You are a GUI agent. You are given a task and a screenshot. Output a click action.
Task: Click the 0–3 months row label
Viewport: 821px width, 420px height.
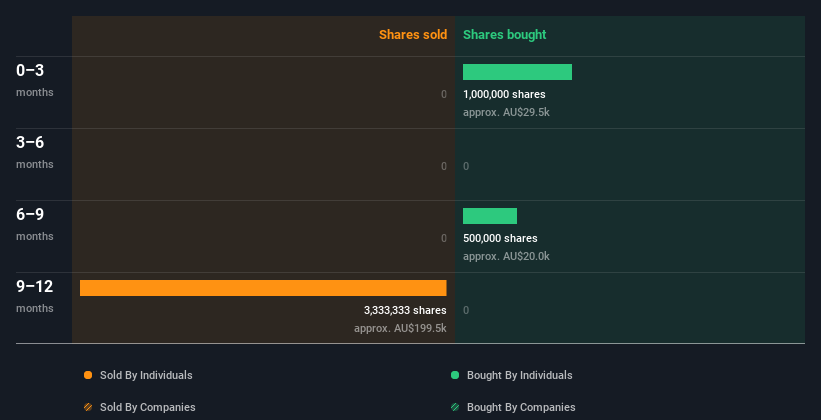tap(35, 80)
